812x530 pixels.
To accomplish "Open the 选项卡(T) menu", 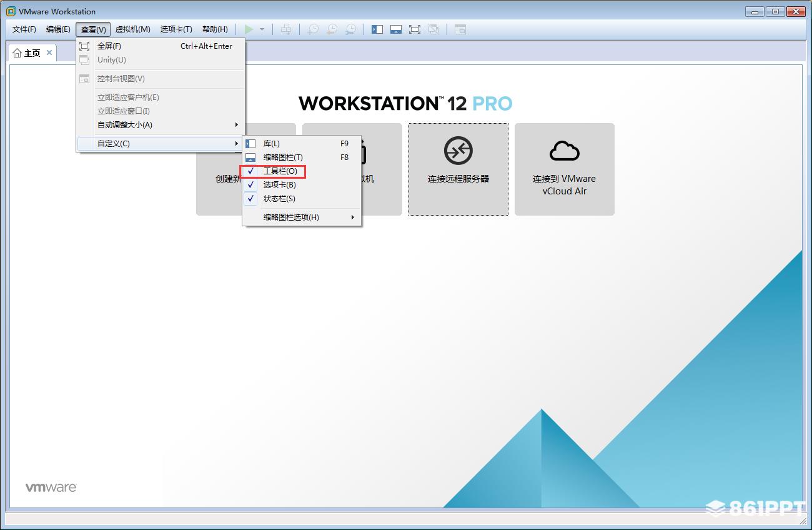I will tap(176, 29).
